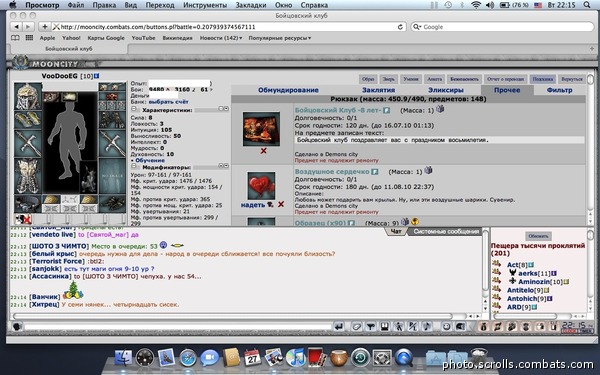Click the chat filter funnel icon

pos(370,326)
